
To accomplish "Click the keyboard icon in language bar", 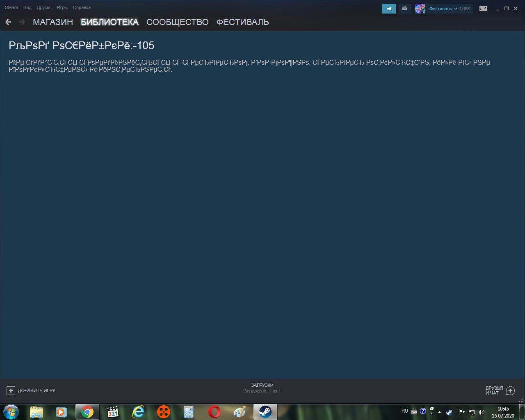I will (414, 411).
